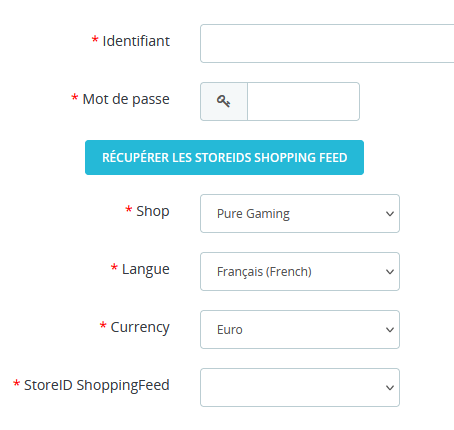The width and height of the screenshot is (454, 430).
Task: Click the Shop field label
Action: (x=153, y=211)
